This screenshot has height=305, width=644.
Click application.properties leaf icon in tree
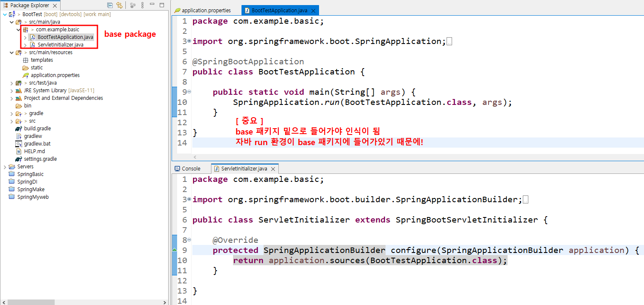click(x=25, y=75)
